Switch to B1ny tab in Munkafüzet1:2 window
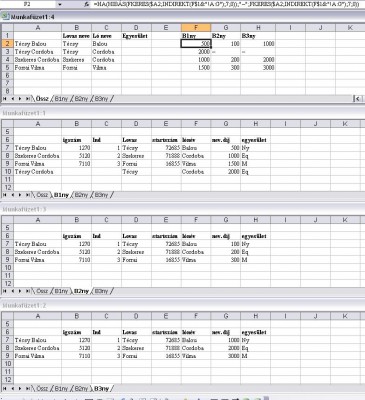 click(x=61, y=388)
